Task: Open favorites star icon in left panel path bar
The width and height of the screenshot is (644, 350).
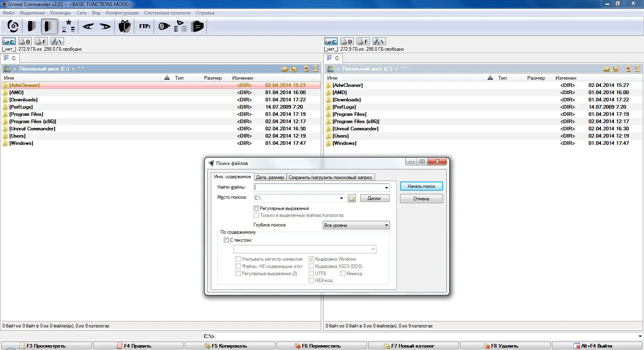Action: pyautogui.click(x=306, y=69)
